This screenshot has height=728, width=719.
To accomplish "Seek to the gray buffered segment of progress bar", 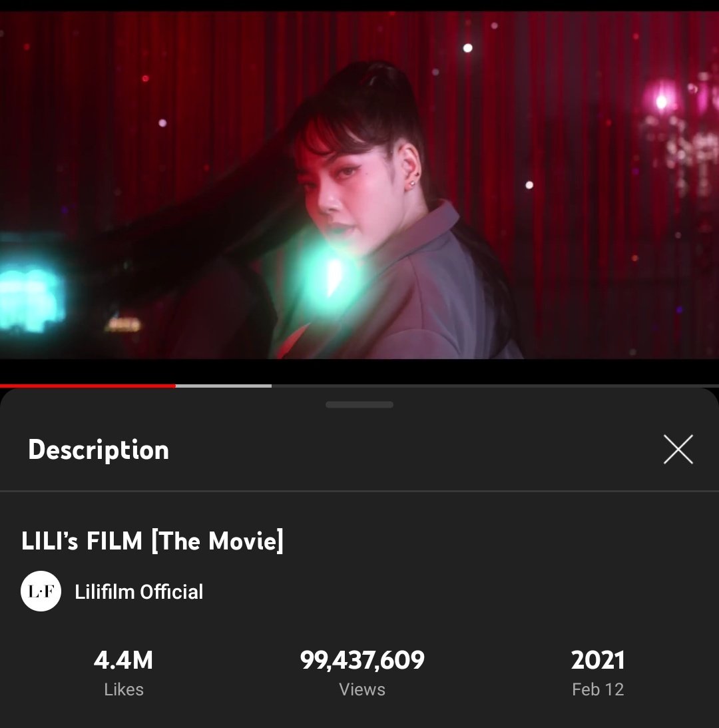I will [223, 386].
